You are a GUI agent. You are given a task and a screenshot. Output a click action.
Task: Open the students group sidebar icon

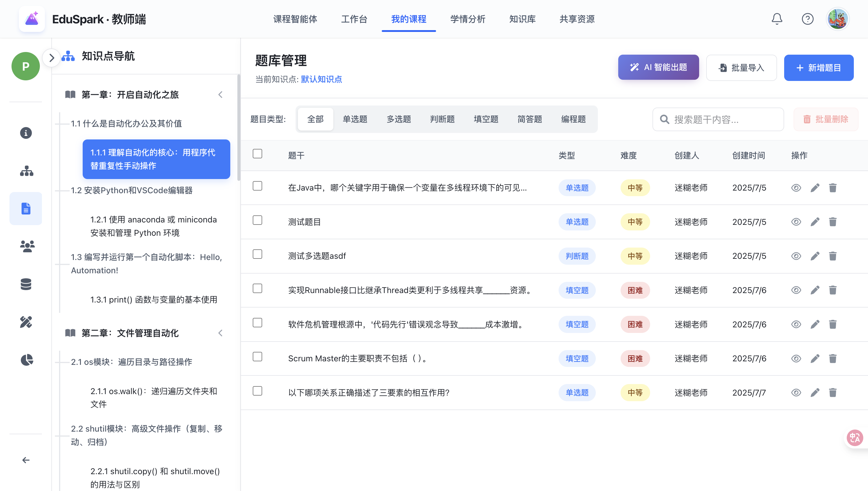[27, 246]
